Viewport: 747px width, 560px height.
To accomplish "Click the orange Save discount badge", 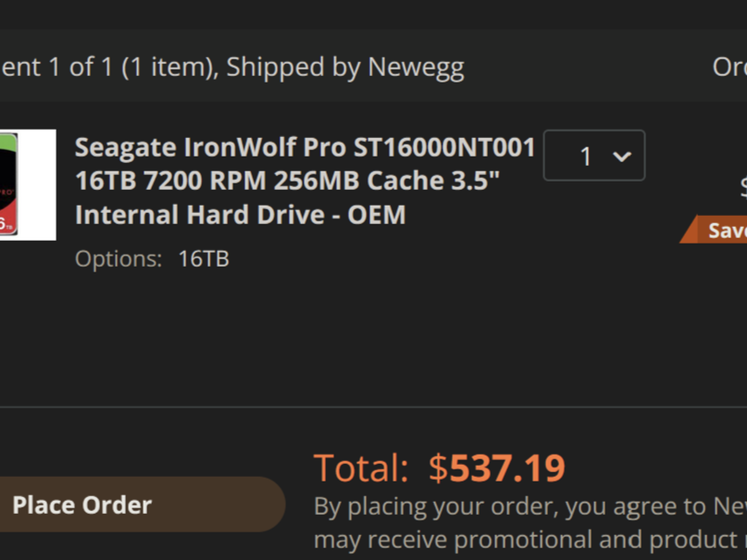I will click(716, 230).
